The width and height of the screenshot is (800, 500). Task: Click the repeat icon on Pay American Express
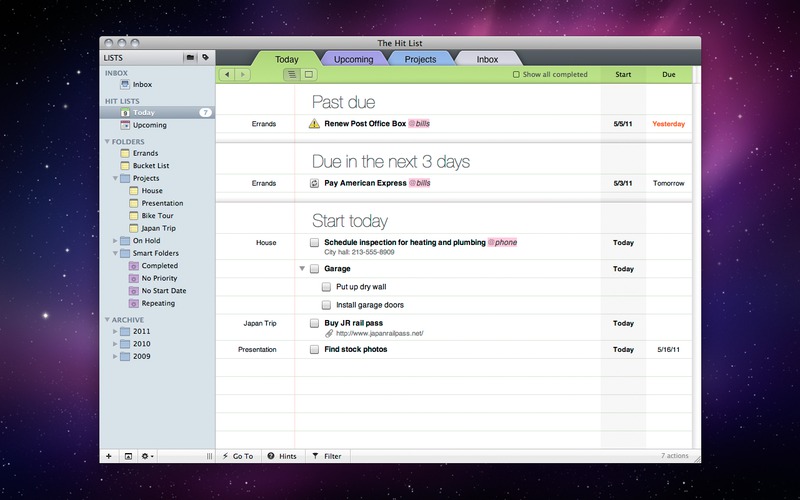point(314,183)
